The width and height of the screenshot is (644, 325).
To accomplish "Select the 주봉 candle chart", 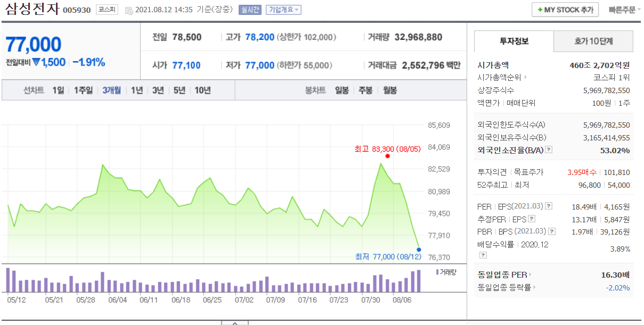I will point(365,90).
